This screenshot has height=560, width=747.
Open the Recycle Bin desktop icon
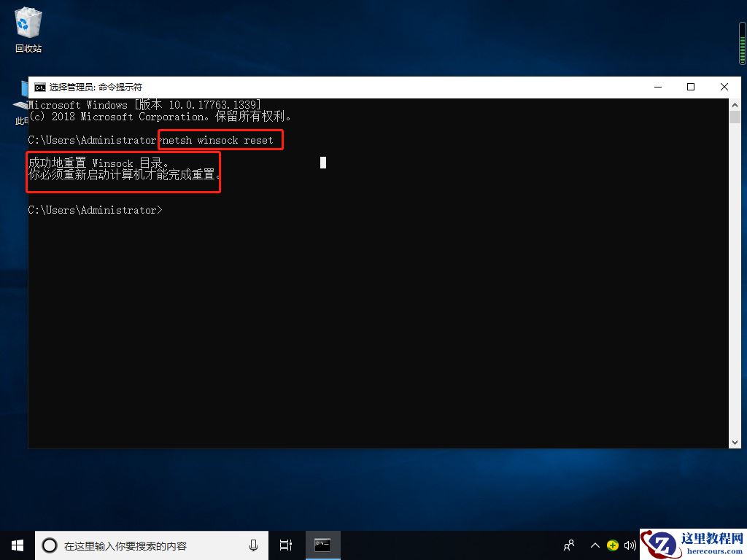coord(28,23)
